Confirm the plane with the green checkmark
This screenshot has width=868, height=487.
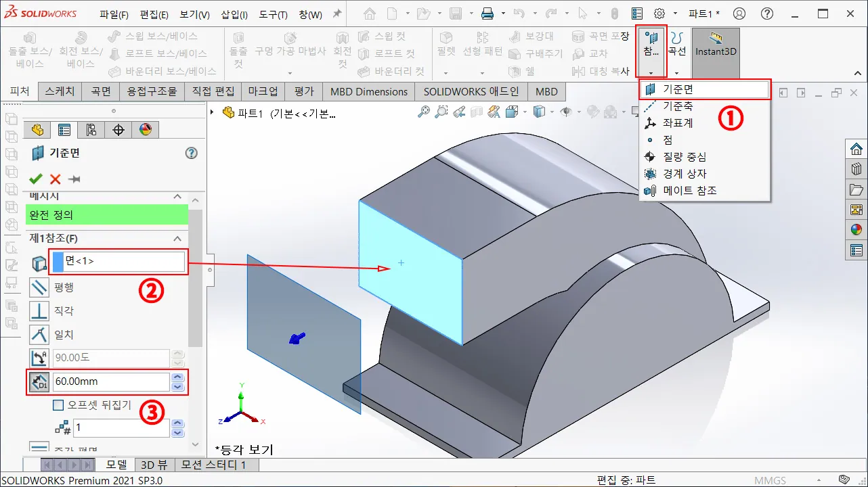click(x=36, y=179)
